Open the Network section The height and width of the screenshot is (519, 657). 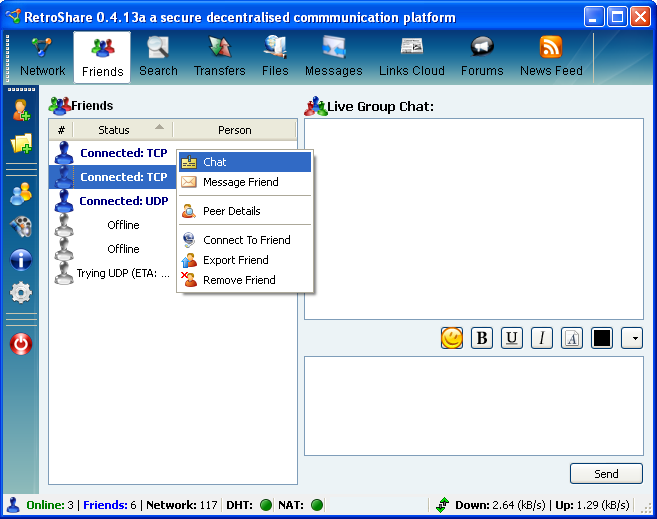(42, 57)
